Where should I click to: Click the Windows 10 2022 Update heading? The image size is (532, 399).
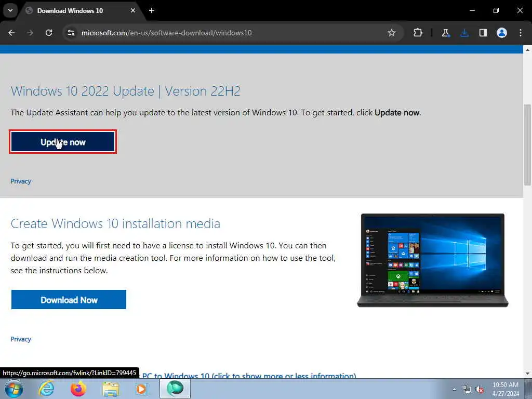tap(126, 91)
